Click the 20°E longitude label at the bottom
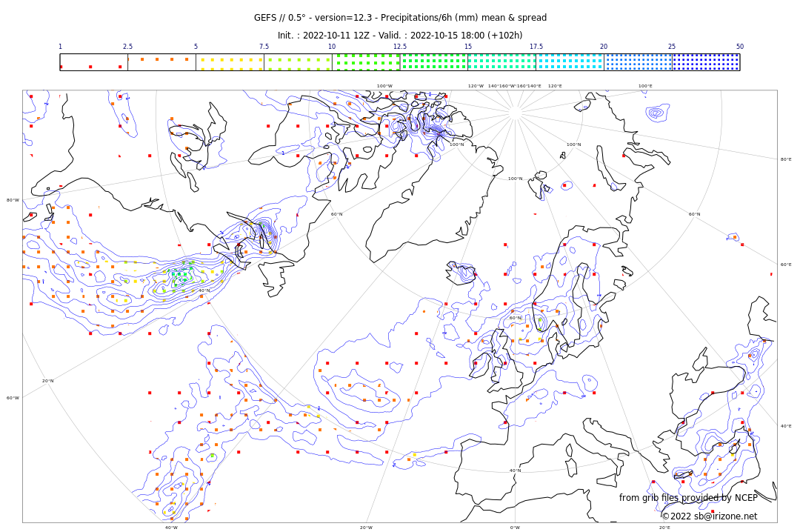This screenshot has width=800, height=532. [x=664, y=528]
